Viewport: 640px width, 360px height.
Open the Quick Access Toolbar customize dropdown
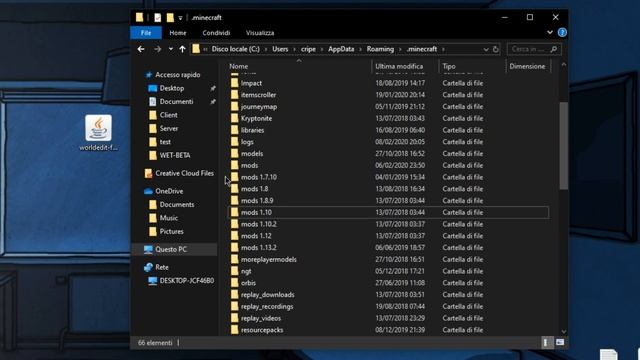tap(180, 18)
